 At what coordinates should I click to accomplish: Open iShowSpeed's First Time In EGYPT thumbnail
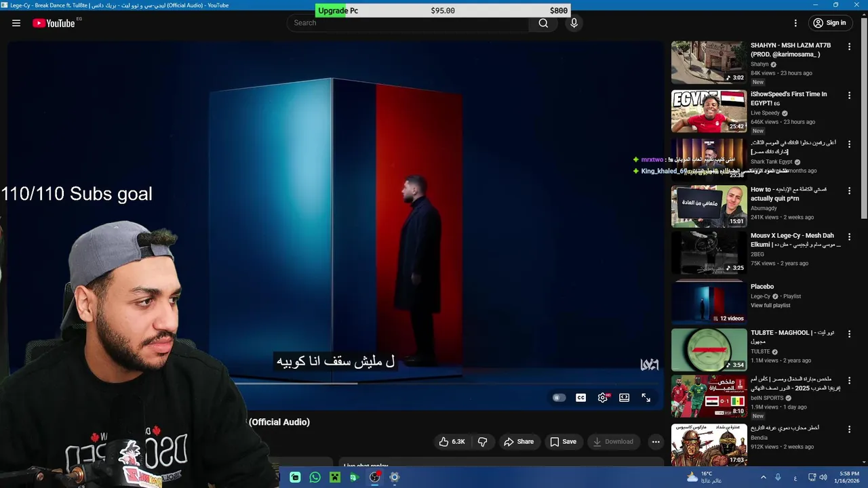pos(709,111)
